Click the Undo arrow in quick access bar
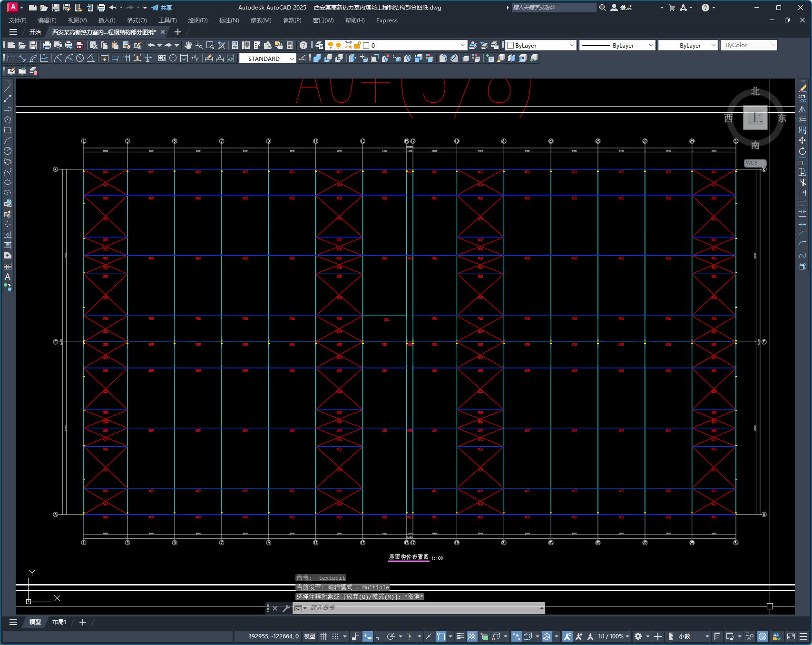 coord(113,8)
